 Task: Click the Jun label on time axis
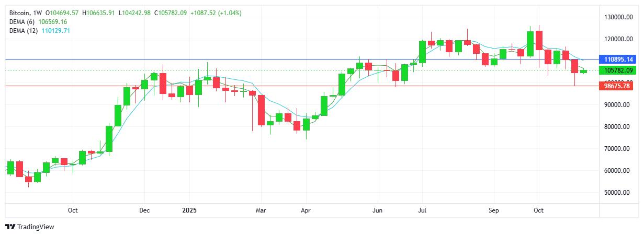pos(377,210)
